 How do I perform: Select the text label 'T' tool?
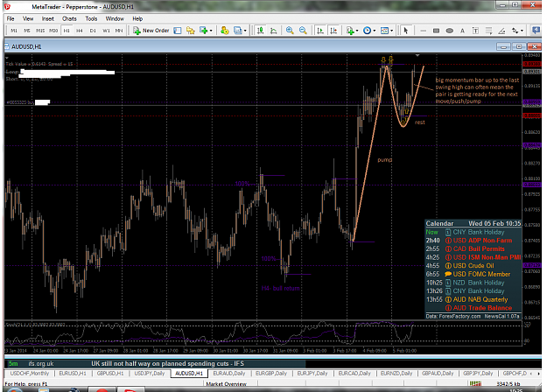[x=475, y=31]
